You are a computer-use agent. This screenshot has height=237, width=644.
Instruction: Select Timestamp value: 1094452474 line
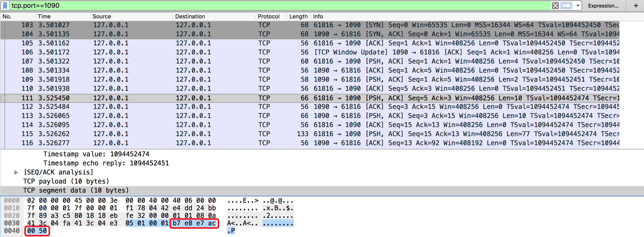click(x=322, y=154)
